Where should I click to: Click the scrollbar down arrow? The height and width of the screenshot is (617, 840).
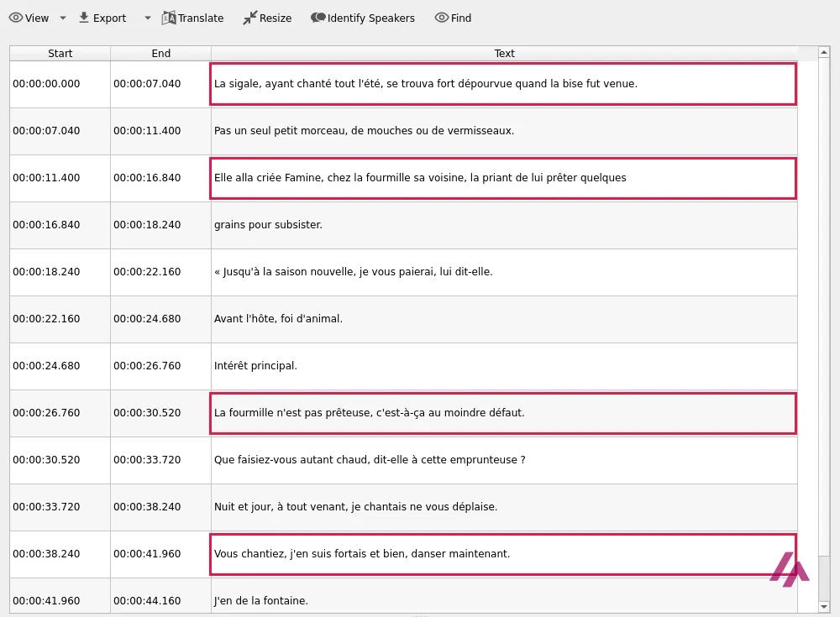pos(824,607)
